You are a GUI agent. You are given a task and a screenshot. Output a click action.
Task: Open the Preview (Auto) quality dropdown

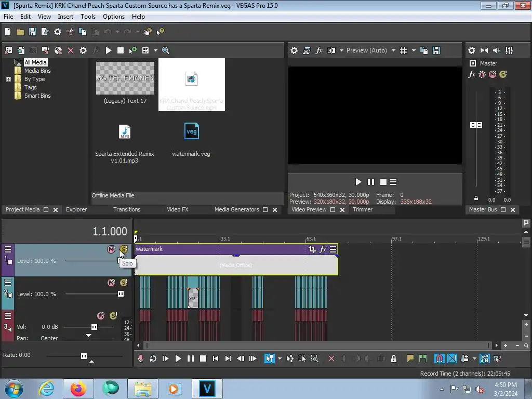coord(393,50)
